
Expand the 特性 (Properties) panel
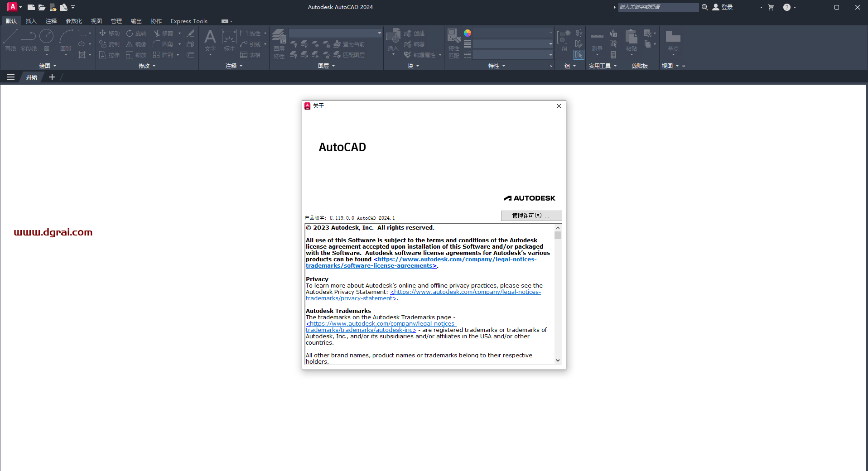click(497, 66)
